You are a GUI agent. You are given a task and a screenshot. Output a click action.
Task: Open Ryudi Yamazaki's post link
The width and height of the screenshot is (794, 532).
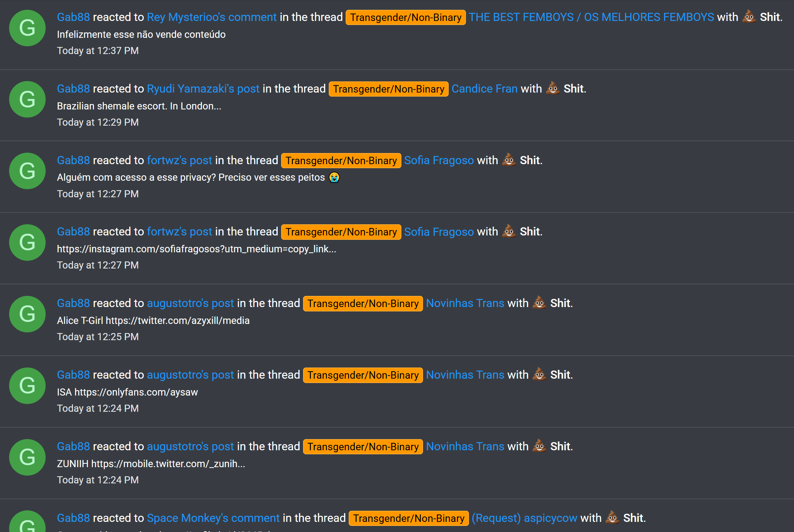coord(203,88)
